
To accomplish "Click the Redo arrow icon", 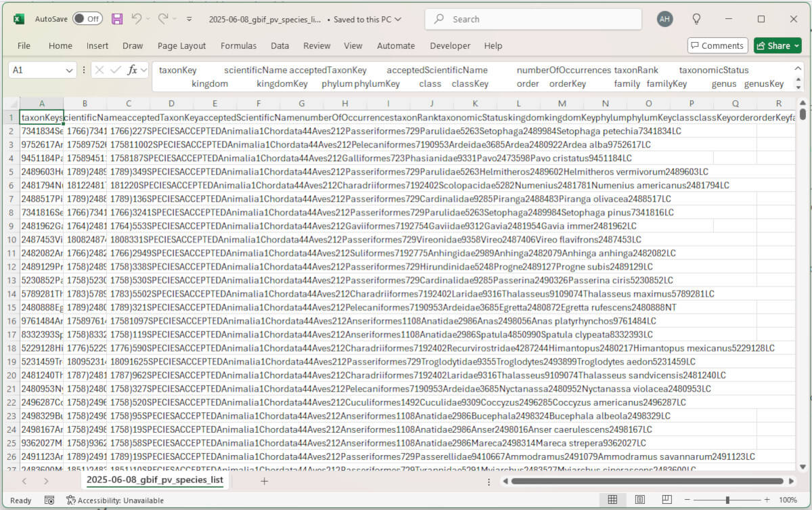I will pyautogui.click(x=163, y=19).
